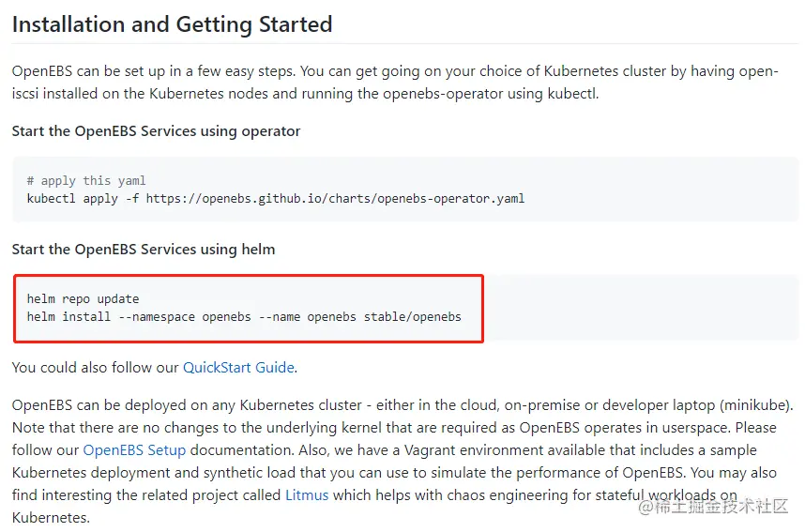Click the Installation and Getting Started heading
Screen dimensions: 805x532
[172, 24]
